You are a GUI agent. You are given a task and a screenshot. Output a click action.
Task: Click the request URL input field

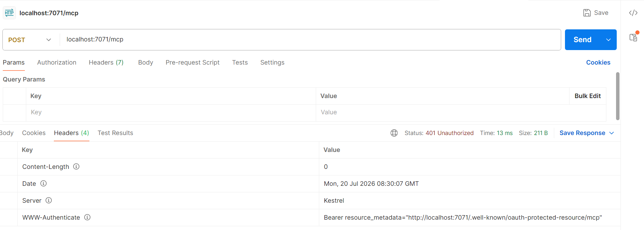[310, 40]
